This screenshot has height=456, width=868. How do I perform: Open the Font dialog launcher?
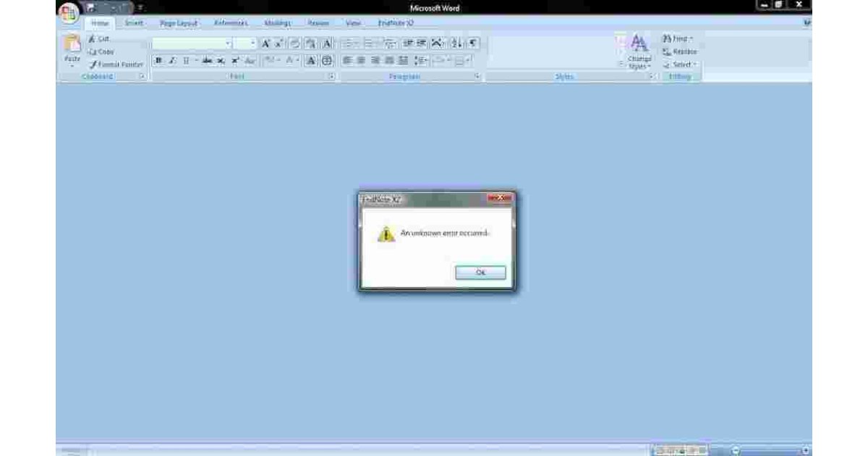pyautogui.click(x=331, y=76)
